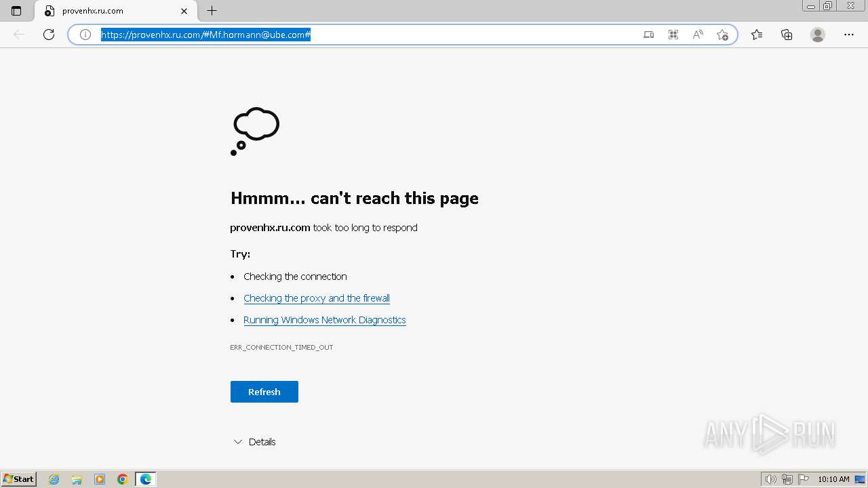
Task: Select 'Checking the connection' text
Action: [x=295, y=277]
